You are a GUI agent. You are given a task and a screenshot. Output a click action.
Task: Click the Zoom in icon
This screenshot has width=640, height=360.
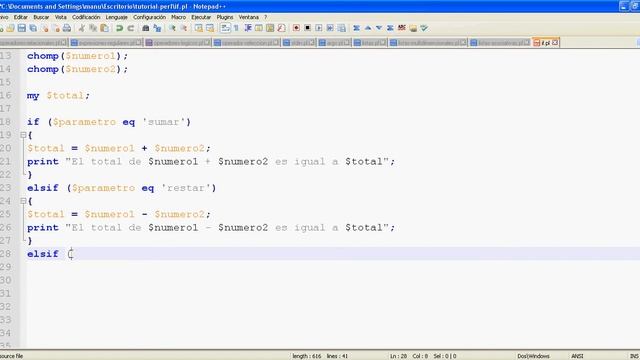coord(172,28)
